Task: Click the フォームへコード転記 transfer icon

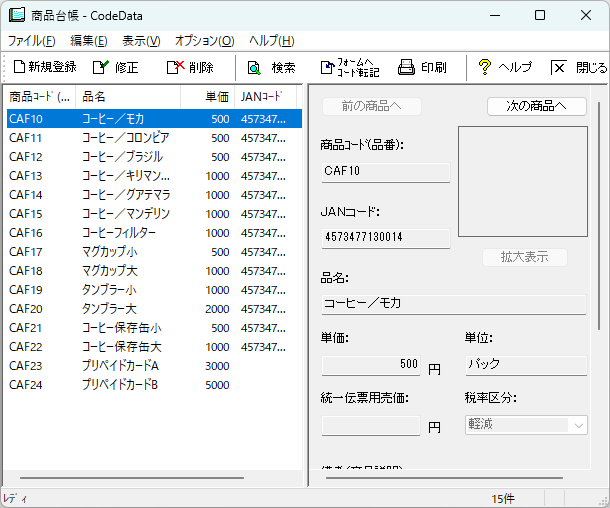Action: [x=327, y=67]
